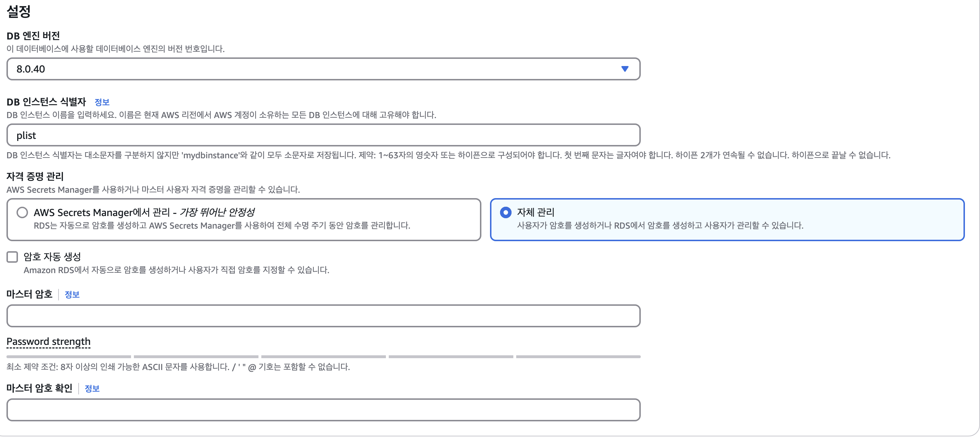Enable the 암호 자동 생성 checkbox
Screen dimensions: 980x440
[12, 257]
